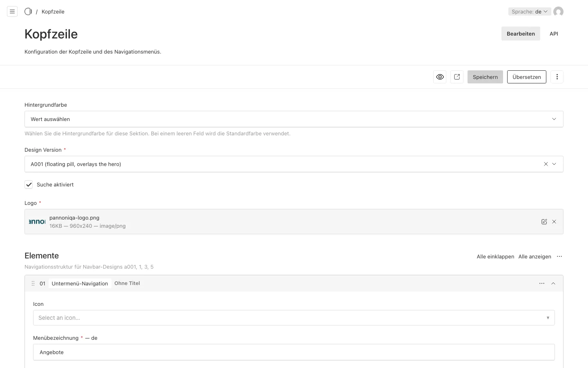Open the Elemente more options menu
Image resolution: width=588 pixels, height=368 pixels.
pyautogui.click(x=559, y=256)
